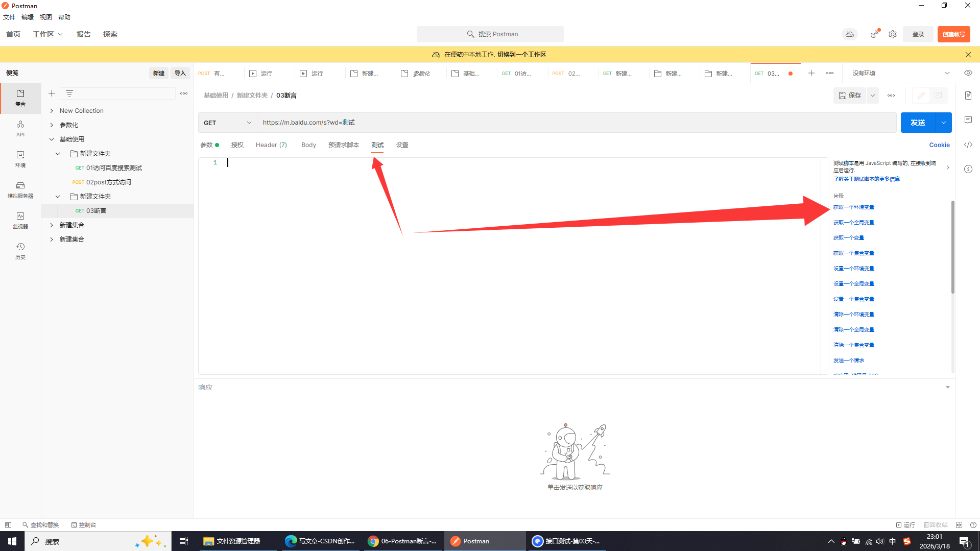Insert the 获取一个环境变量 snippet
This screenshot has width=980, height=551.
pos(853,207)
